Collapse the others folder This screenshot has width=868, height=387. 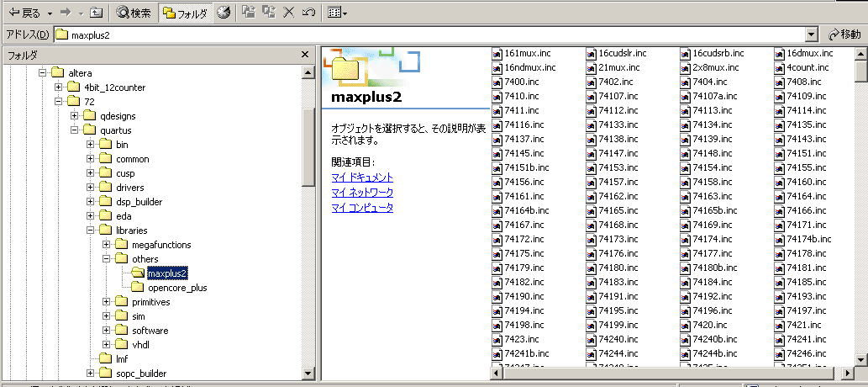(107, 259)
